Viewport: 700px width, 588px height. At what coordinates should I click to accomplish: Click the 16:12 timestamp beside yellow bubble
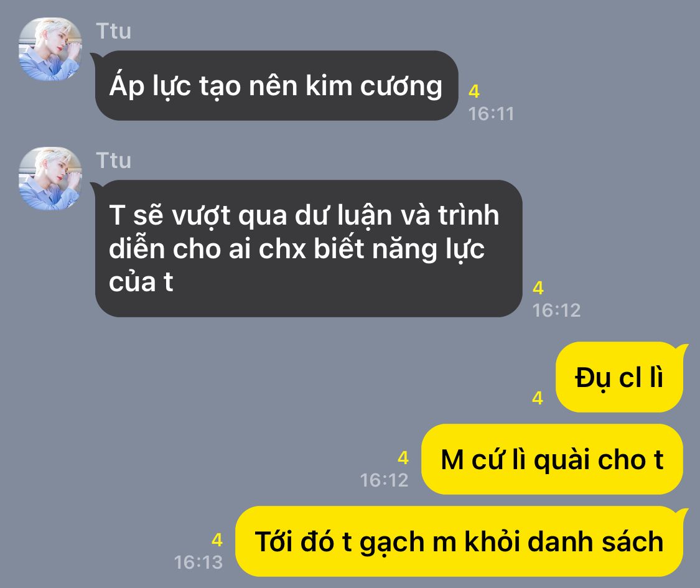pos(385,480)
